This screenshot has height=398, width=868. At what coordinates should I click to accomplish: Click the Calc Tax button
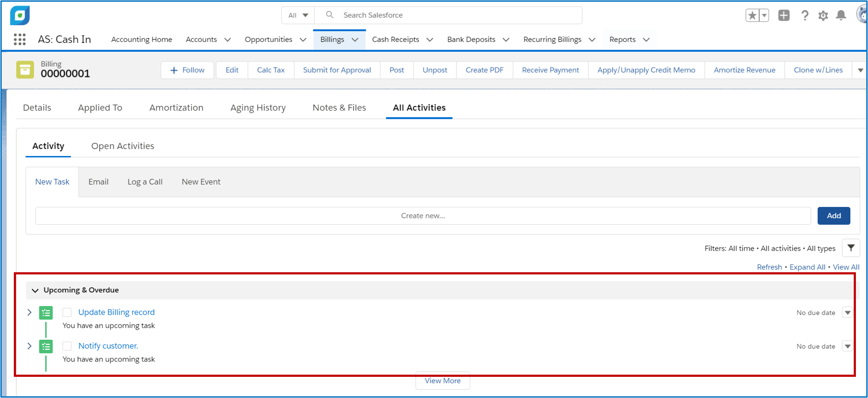pyautogui.click(x=271, y=70)
